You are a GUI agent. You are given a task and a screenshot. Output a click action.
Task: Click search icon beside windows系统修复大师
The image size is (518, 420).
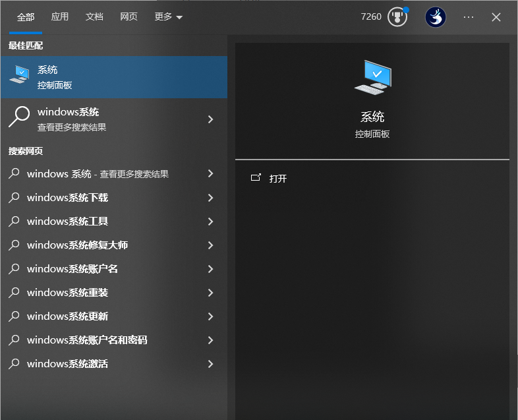(14, 245)
